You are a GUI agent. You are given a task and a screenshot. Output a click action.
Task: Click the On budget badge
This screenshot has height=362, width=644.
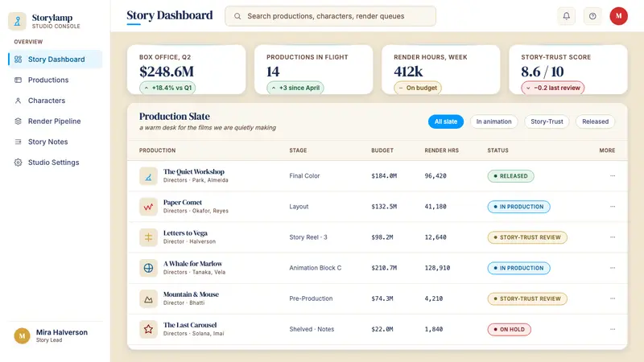coord(418,88)
